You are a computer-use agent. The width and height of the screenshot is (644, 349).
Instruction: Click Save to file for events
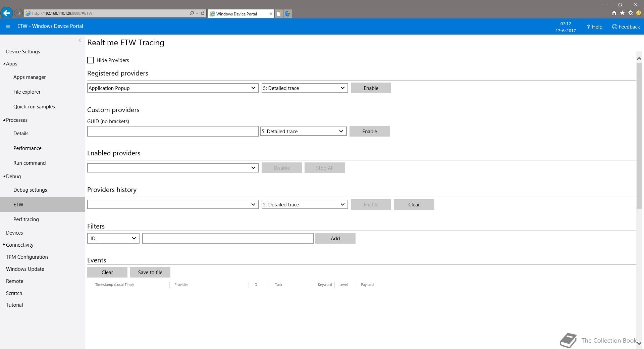(150, 272)
